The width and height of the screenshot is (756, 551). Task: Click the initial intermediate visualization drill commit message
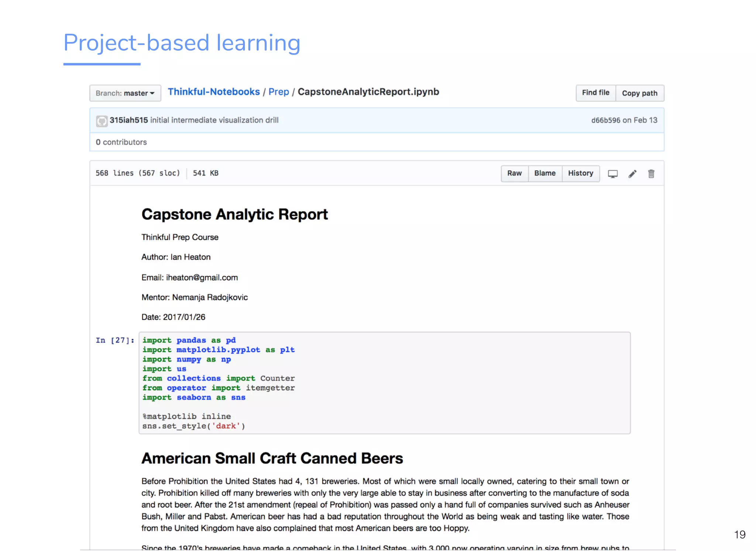coord(214,120)
